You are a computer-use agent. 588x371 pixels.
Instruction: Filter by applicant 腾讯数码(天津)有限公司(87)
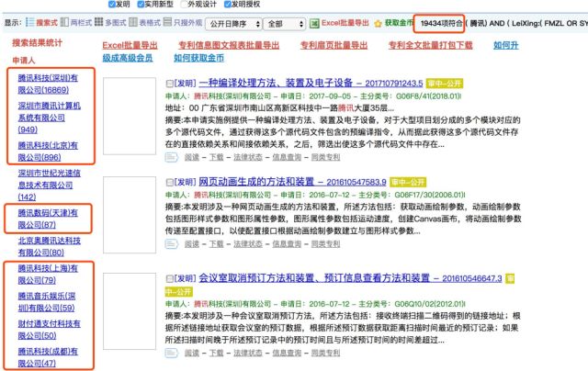pyautogui.click(x=48, y=219)
